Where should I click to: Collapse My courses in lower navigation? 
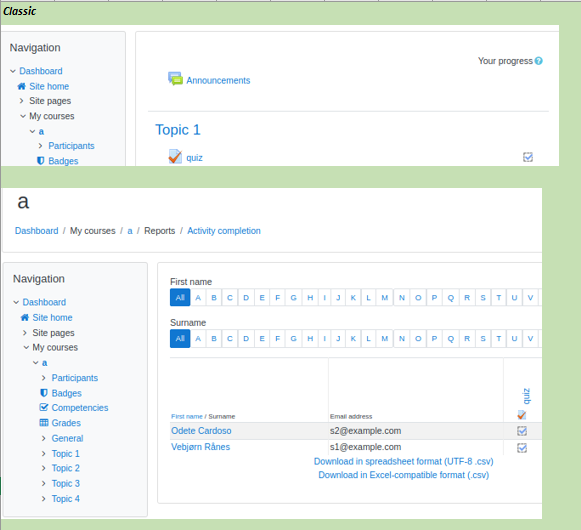pos(26,348)
